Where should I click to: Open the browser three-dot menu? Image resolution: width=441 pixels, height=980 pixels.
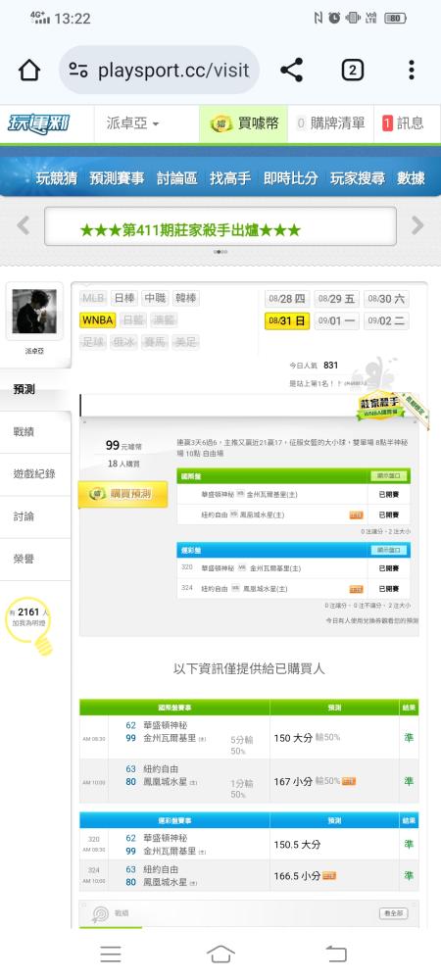pos(411,70)
